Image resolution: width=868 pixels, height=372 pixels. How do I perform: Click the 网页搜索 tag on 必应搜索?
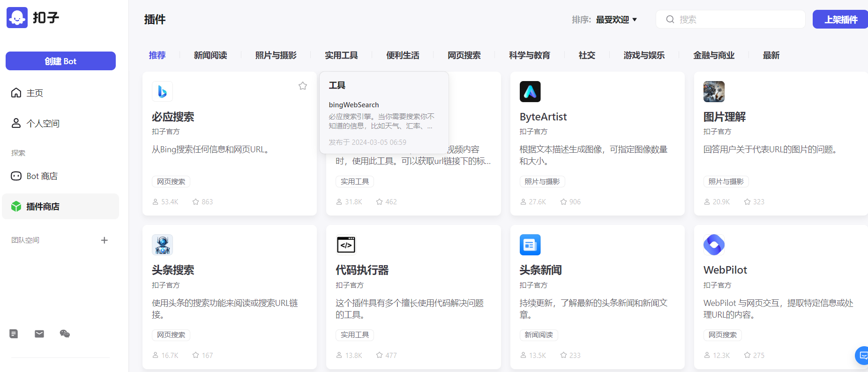pos(171,182)
